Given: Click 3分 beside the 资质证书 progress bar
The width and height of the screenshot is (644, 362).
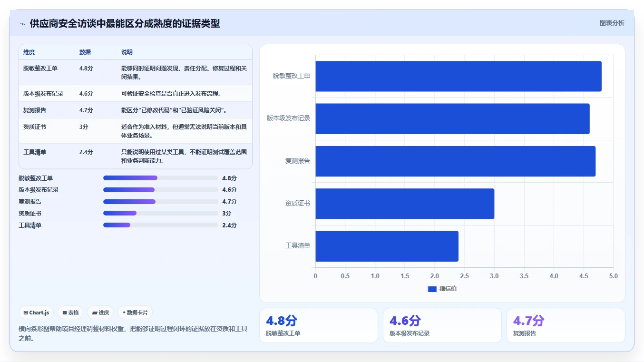Looking at the screenshot, I should tap(227, 214).
